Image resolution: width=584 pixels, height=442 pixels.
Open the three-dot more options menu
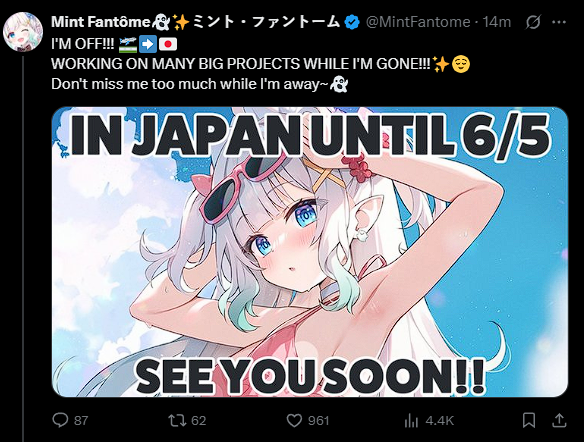point(559,22)
